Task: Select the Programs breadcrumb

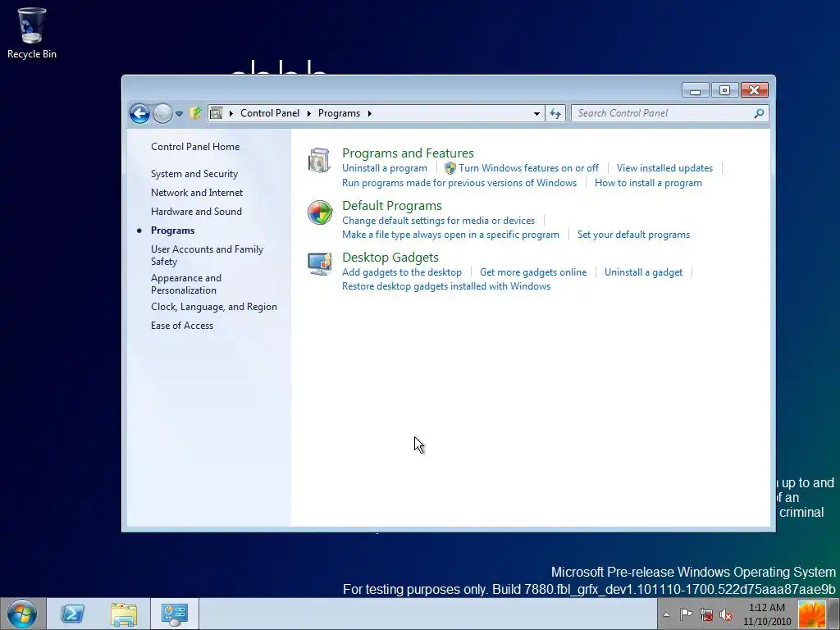Action: pos(339,113)
